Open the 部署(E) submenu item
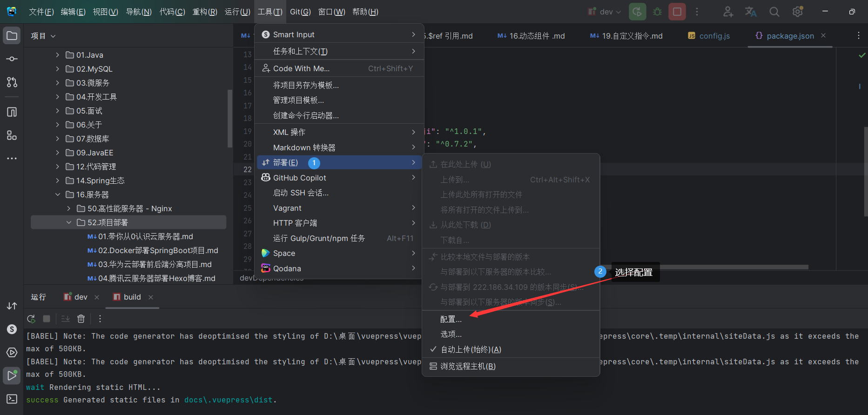The width and height of the screenshot is (868, 415). (x=339, y=162)
